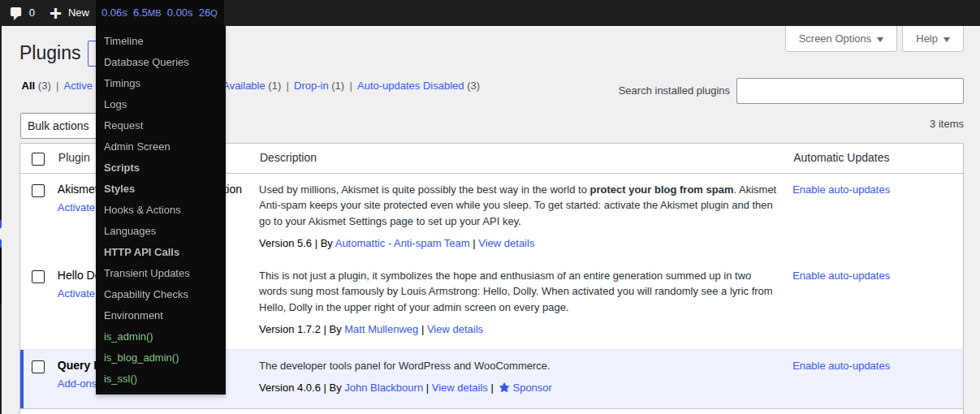Open Request in Query Monitor menu

[161, 126]
